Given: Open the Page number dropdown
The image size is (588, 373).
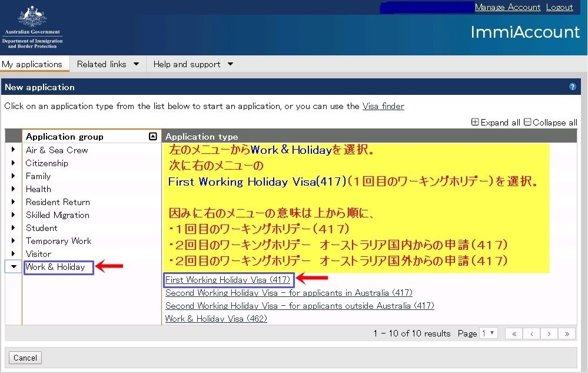Looking at the screenshot, I should tap(489, 333).
